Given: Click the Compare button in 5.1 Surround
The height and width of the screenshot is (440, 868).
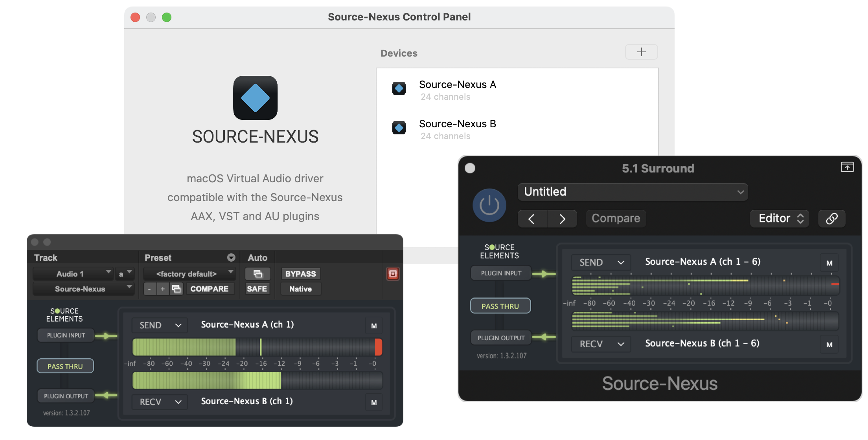Looking at the screenshot, I should tap(616, 218).
